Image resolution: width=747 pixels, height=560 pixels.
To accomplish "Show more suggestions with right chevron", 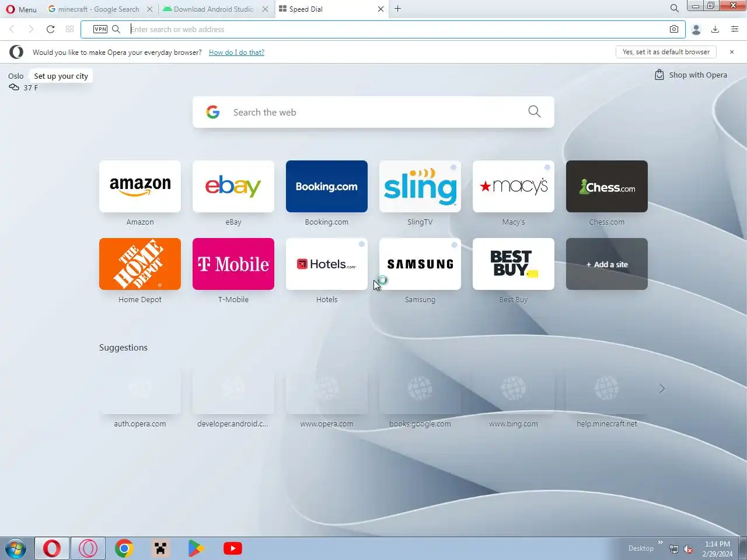I will coord(662,388).
